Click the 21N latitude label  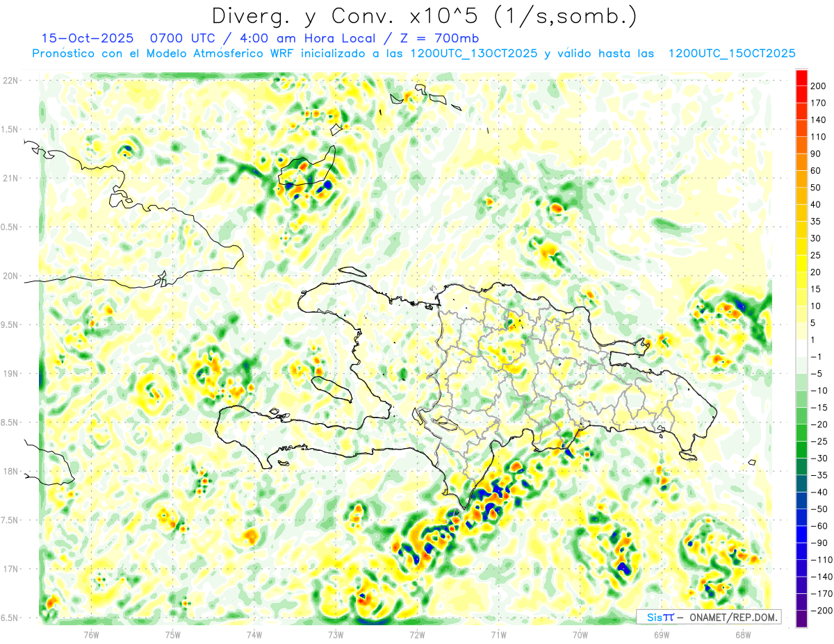click(10, 178)
